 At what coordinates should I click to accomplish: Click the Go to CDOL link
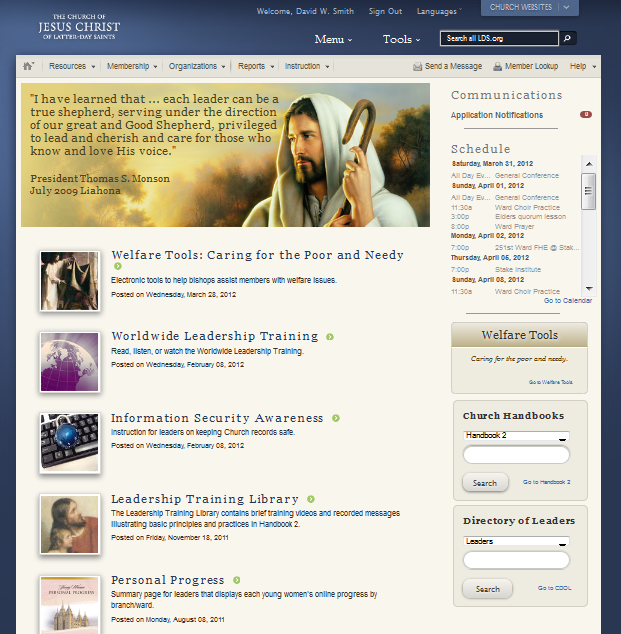click(554, 588)
